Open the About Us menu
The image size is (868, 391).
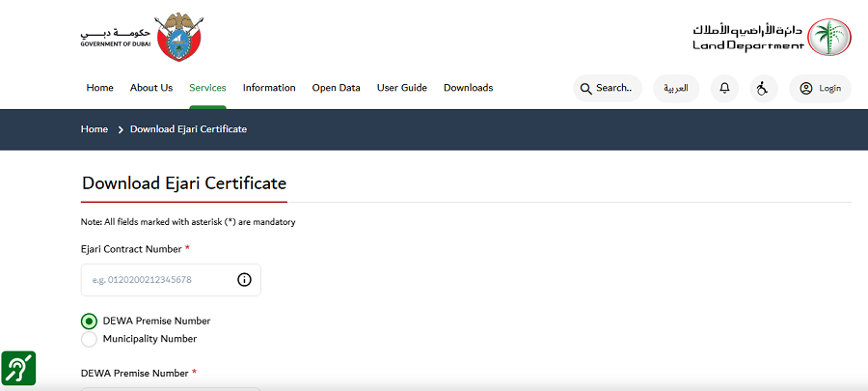(x=151, y=88)
